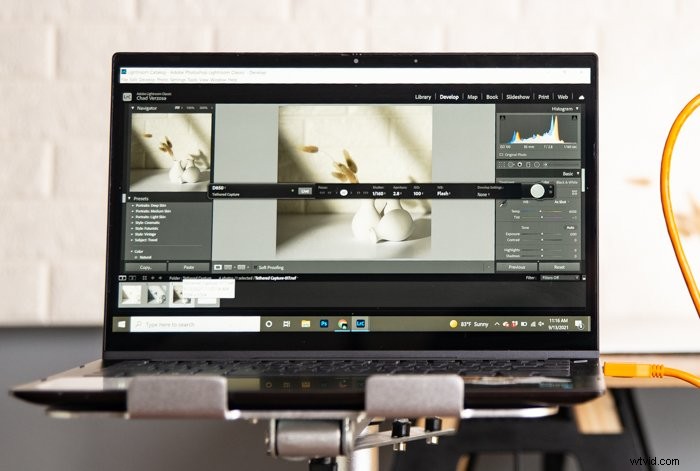
Task: Adjust the Temp slider
Action: pos(542,211)
